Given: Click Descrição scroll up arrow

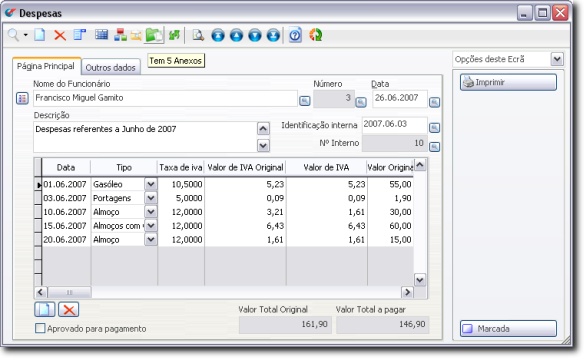Looking at the screenshot, I should coord(263,129).
